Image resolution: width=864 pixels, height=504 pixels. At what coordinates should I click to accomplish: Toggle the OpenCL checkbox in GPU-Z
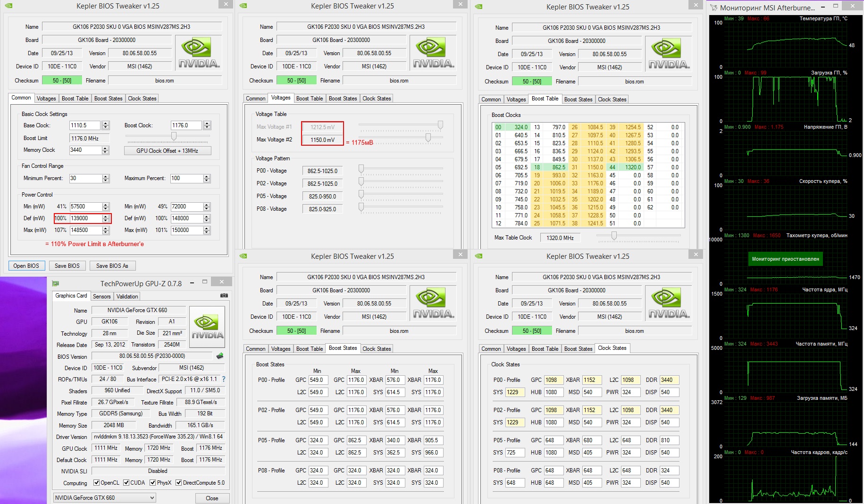pos(96,482)
